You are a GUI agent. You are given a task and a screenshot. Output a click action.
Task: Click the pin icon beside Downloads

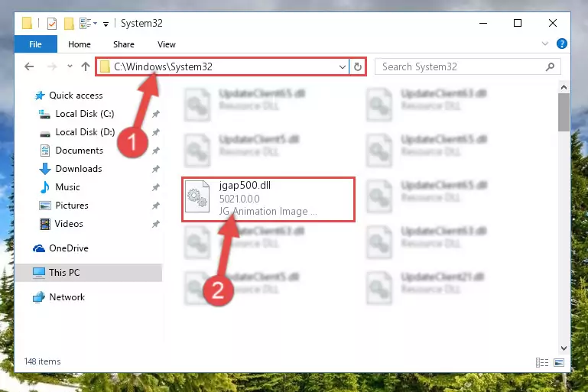pyautogui.click(x=156, y=169)
